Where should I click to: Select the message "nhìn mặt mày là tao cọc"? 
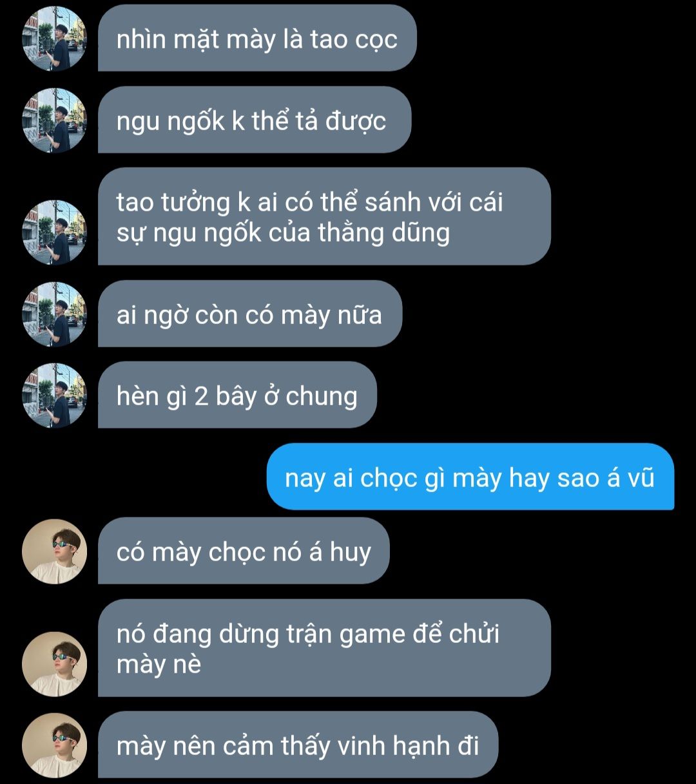click(257, 39)
